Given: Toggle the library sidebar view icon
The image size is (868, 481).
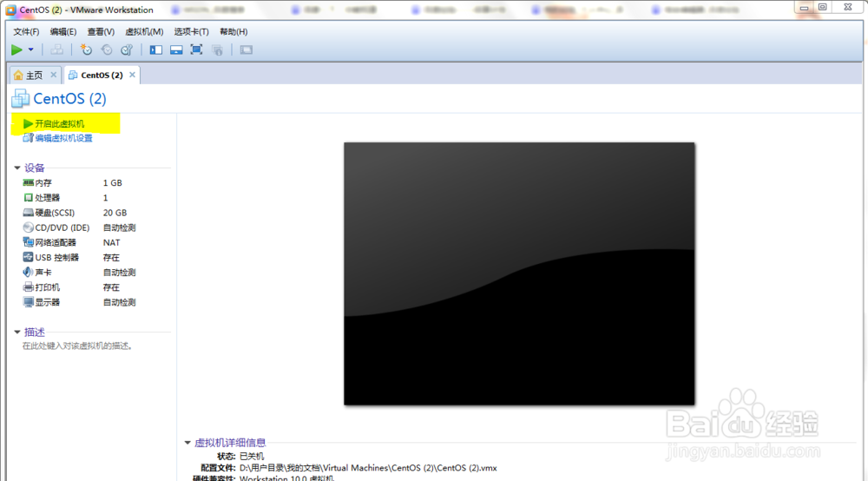Looking at the screenshot, I should click(156, 49).
